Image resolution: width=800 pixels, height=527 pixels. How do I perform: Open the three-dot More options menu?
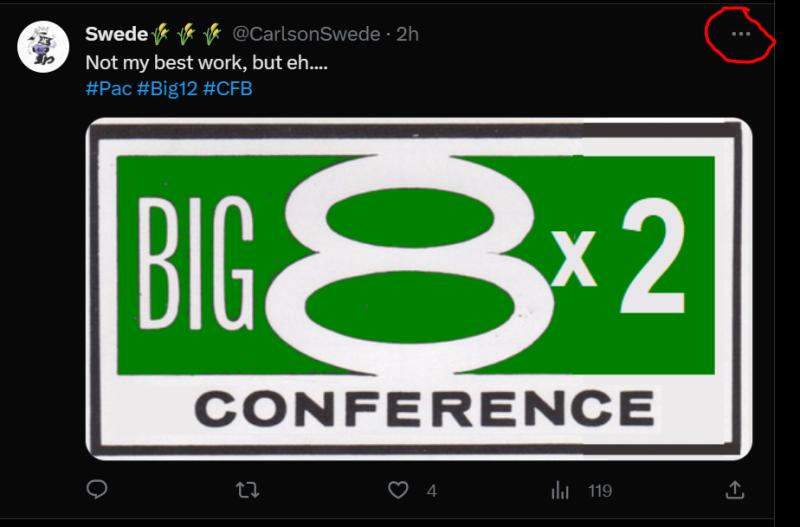click(740, 34)
